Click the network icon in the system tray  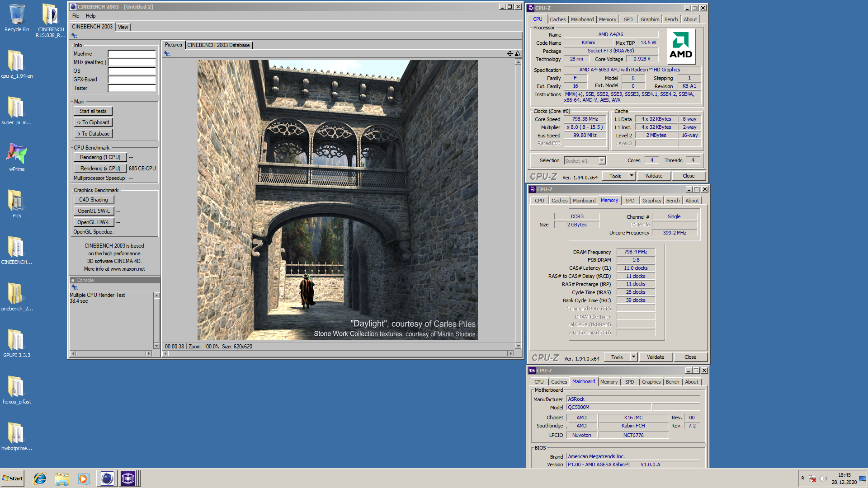pyautogui.click(x=812, y=479)
